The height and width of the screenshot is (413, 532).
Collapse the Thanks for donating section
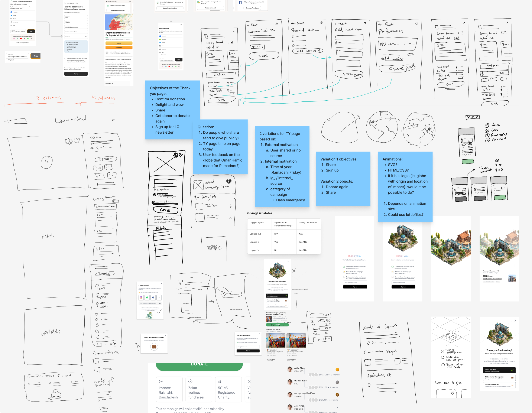tap(130, 2)
